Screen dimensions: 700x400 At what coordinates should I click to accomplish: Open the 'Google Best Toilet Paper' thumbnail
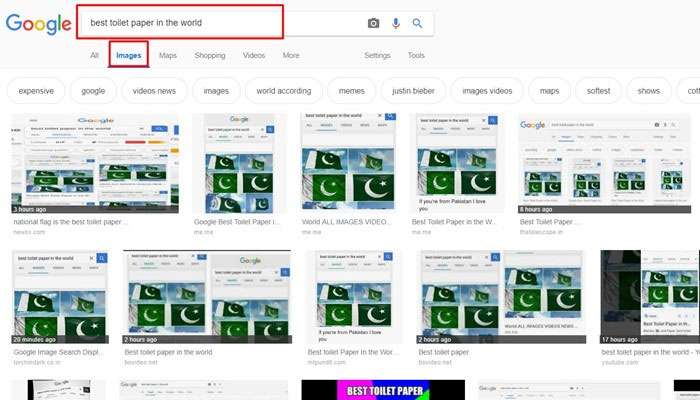tap(239, 163)
